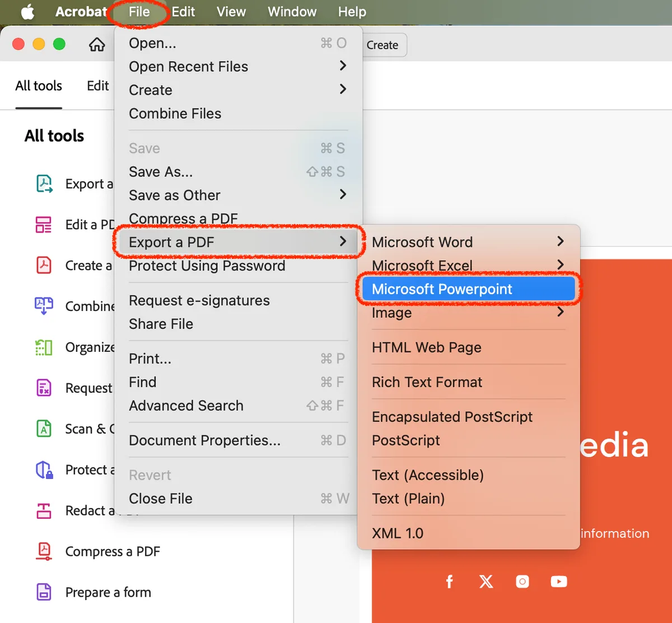Viewport: 672px width, 623px height.
Task: Select Microsoft Powerpoint export option
Action: 468,289
